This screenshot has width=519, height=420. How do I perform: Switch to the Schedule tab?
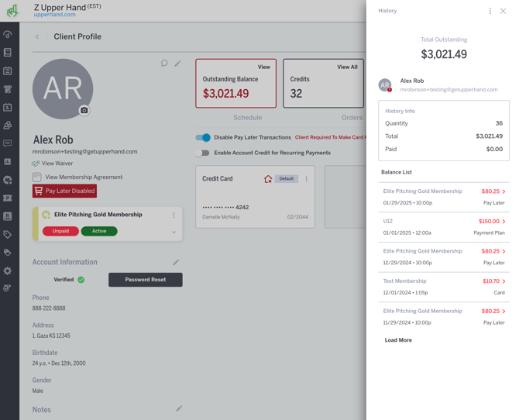point(247,118)
